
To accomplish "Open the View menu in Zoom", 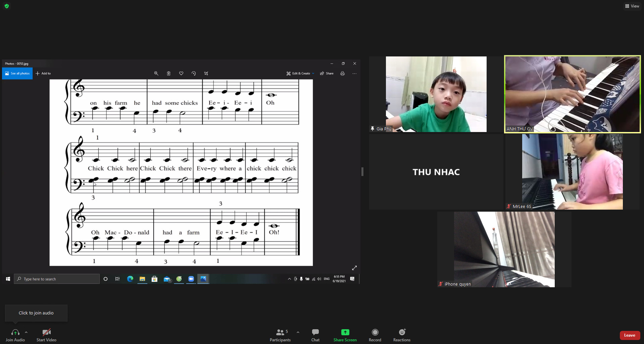I will point(632,6).
